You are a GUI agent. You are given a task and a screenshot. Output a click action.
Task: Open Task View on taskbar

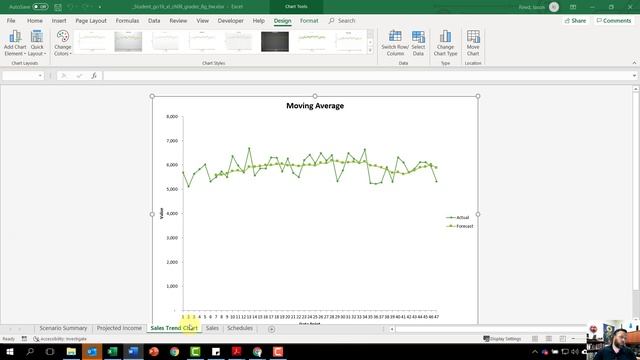tap(50, 351)
